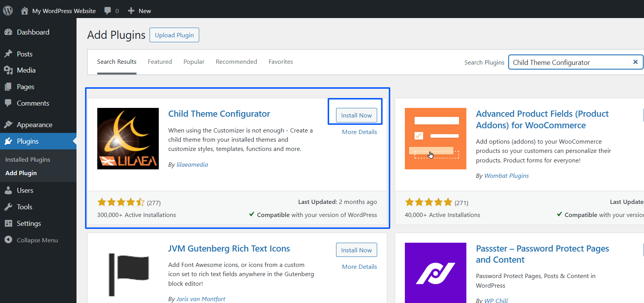The width and height of the screenshot is (644, 303).
Task: Open the comments bubble icon in admin bar
Action: 108,11
